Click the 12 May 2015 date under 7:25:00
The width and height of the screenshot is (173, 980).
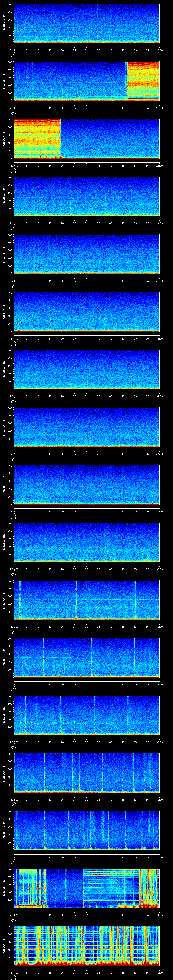[x=13, y=54]
